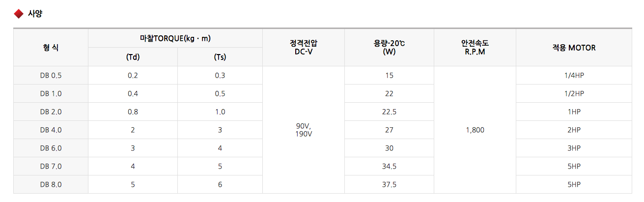Viewport: 644px width, 202px height.
Task: Click the DB 2.0 row label
Action: 51,112
